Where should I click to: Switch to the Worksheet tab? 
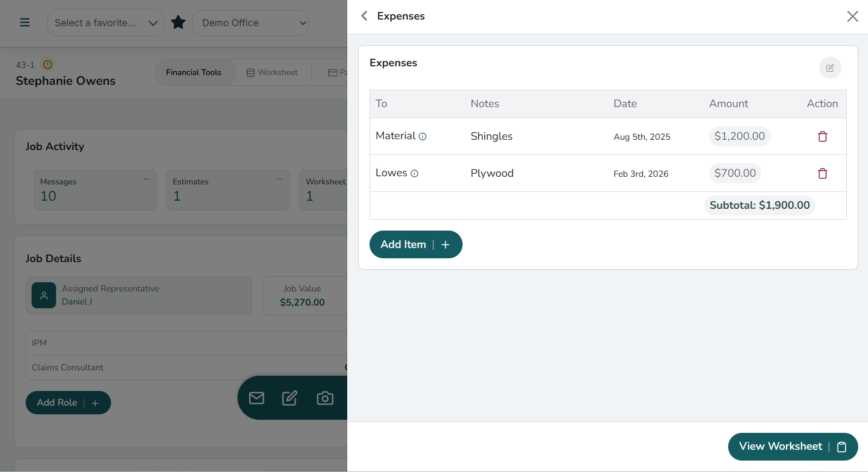[272, 72]
